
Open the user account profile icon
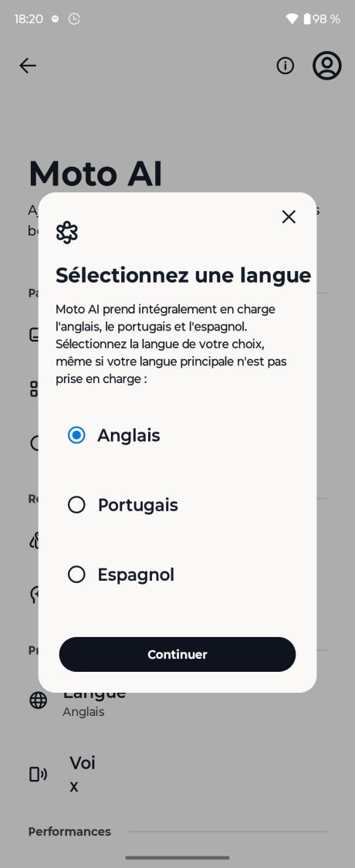click(x=326, y=66)
